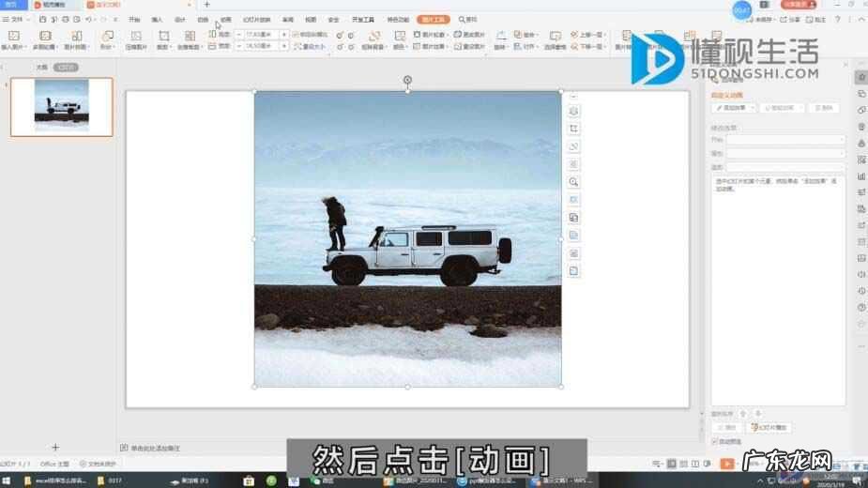This screenshot has height=488, width=868.
Task: Start slideshow with orange play button in status bar
Action: click(727, 464)
